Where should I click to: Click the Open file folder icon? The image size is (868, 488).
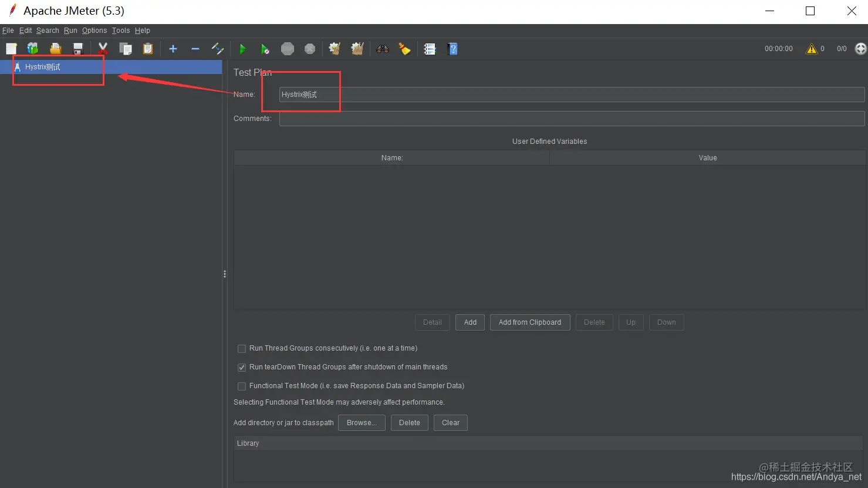tap(55, 49)
